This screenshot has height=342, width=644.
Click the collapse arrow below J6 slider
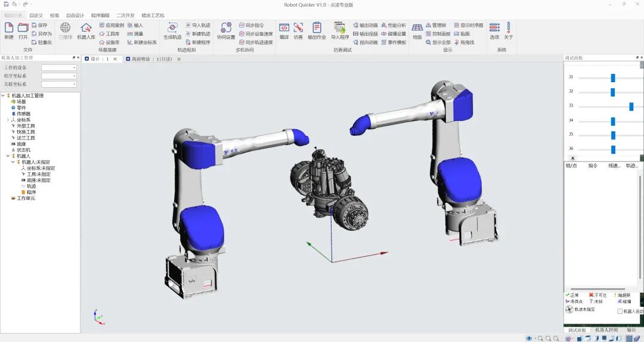[572, 158]
